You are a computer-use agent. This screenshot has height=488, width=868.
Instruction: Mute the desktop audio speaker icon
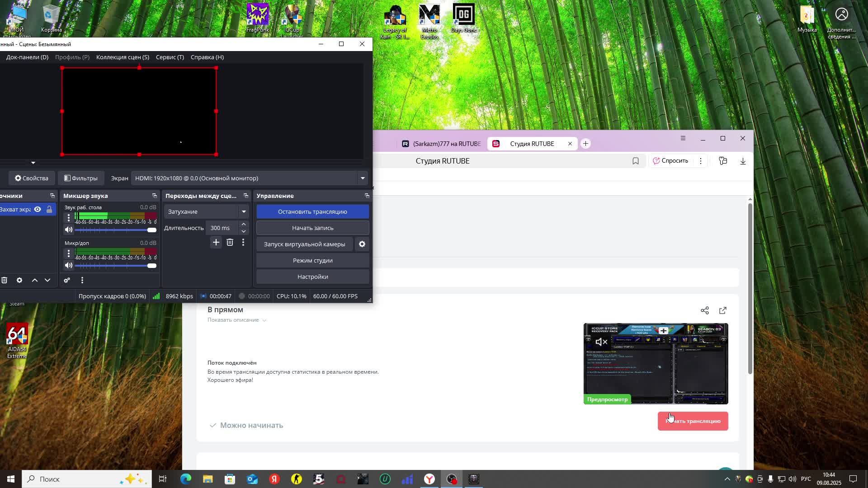68,230
